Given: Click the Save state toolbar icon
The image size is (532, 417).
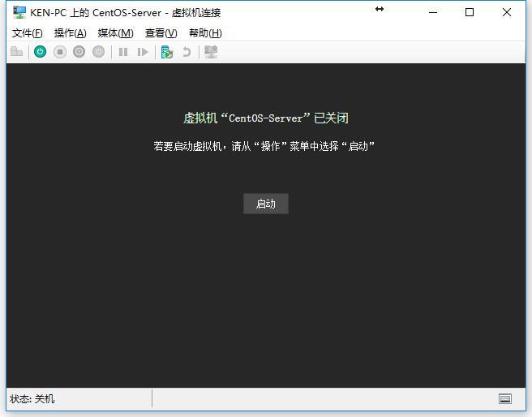Looking at the screenshot, I should (98, 52).
